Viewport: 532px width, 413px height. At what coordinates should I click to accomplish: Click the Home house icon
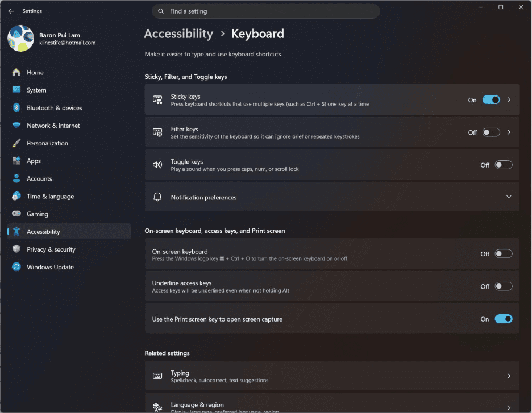16,72
